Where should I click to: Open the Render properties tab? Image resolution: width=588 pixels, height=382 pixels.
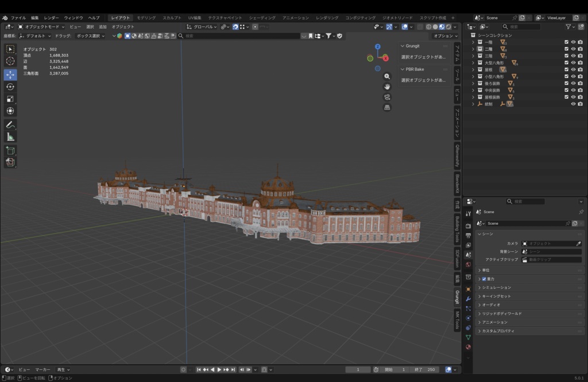click(468, 226)
